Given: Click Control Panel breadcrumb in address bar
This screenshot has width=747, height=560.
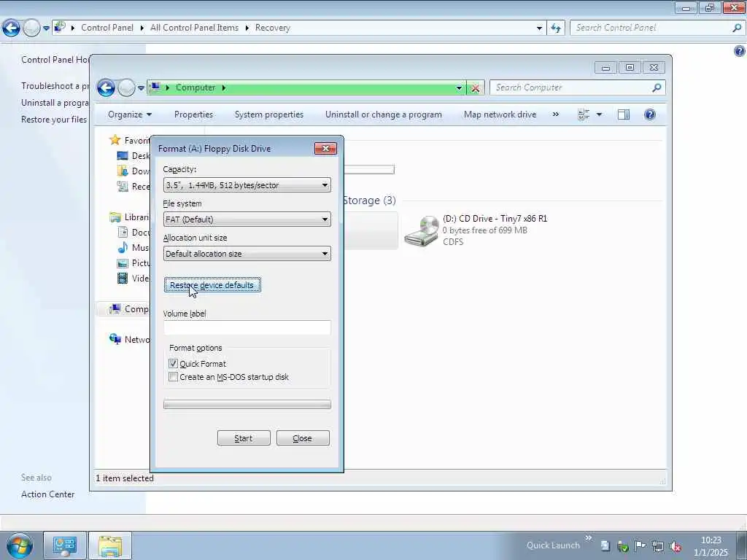Looking at the screenshot, I should [107, 28].
